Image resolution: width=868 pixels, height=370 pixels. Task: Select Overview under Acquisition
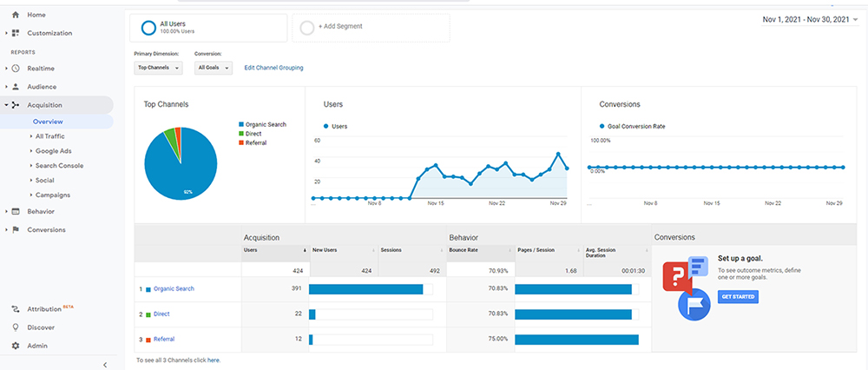48,122
